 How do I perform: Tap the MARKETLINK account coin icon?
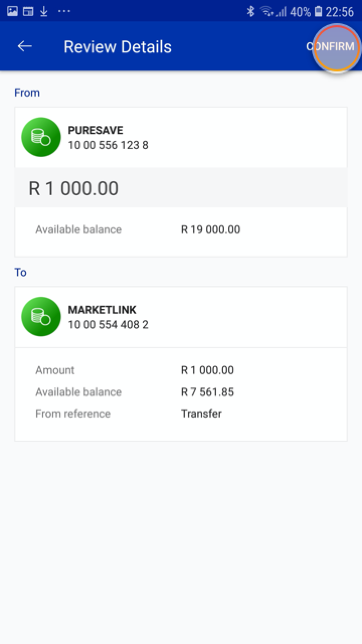click(x=41, y=316)
